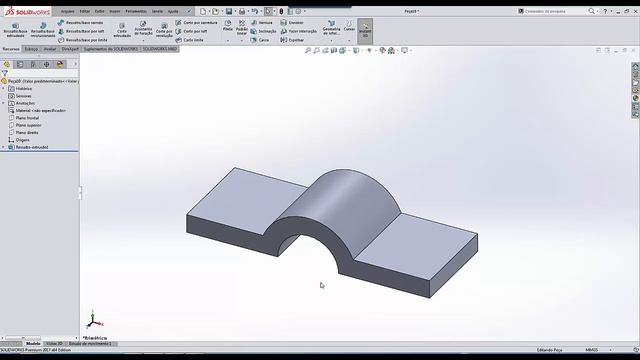Select the Espelhar tool
640x360 pixels.
coord(292,40)
